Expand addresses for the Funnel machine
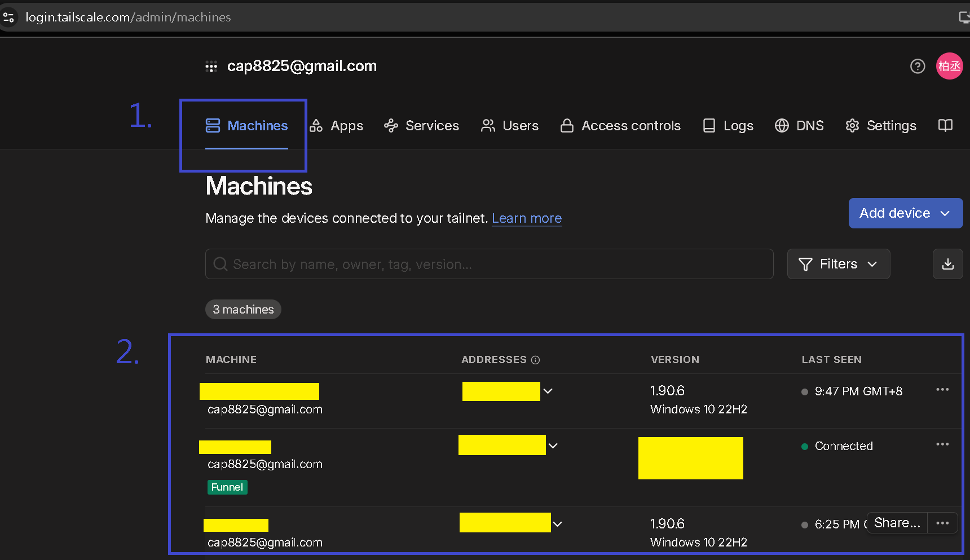Image resolution: width=970 pixels, height=560 pixels. [553, 446]
